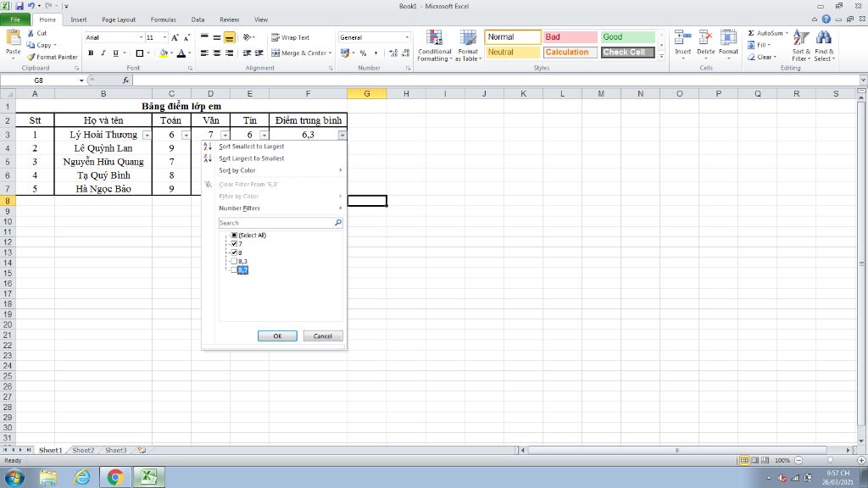Check the 8,3 filter value
The image size is (868, 488).
[x=234, y=261]
